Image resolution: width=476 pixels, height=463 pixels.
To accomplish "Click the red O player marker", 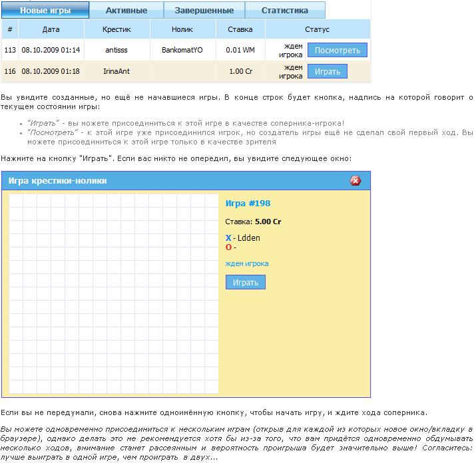I will [228, 247].
